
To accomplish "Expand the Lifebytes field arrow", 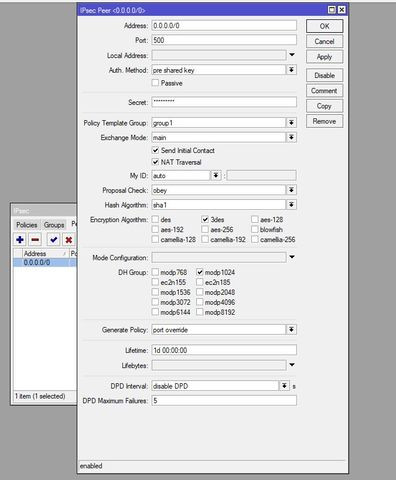I will [292, 365].
